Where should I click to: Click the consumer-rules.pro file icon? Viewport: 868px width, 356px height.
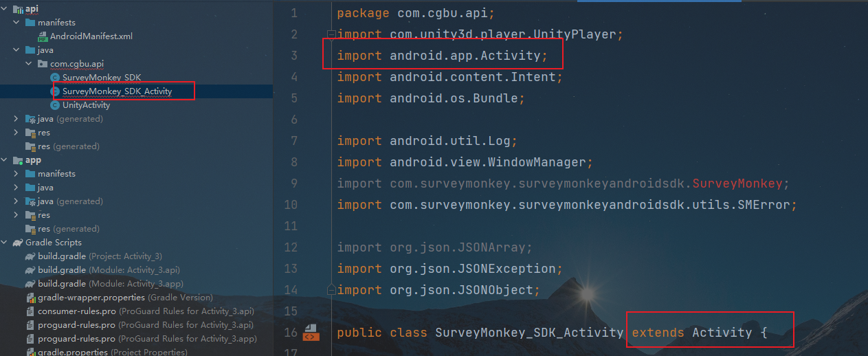(31, 311)
